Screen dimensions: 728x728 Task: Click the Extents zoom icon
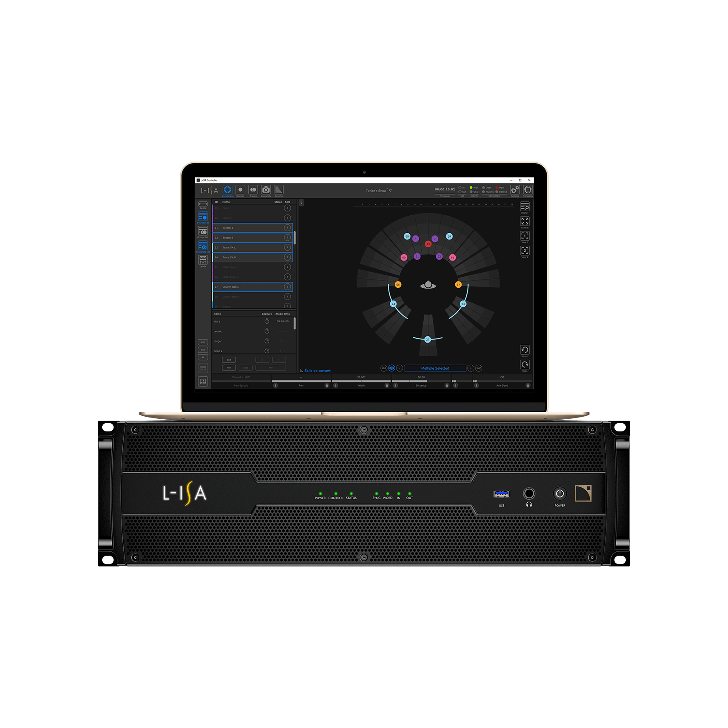(525, 221)
